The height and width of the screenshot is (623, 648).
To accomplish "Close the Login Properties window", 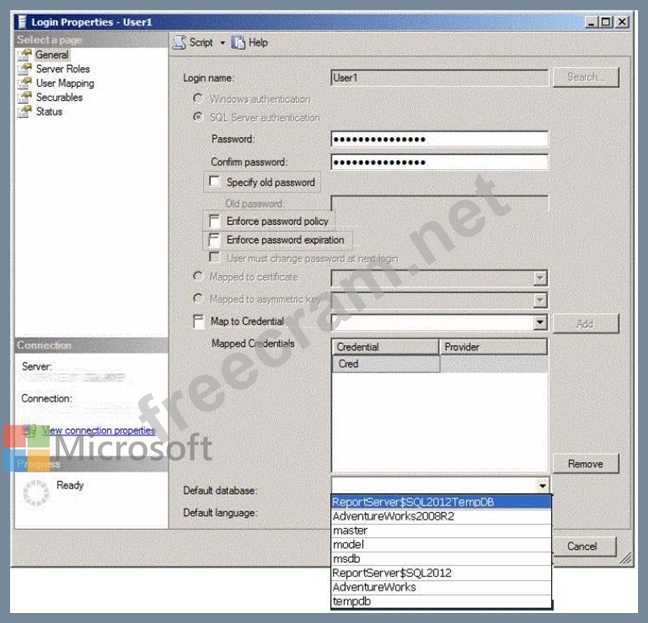I will pyautogui.click(x=622, y=22).
